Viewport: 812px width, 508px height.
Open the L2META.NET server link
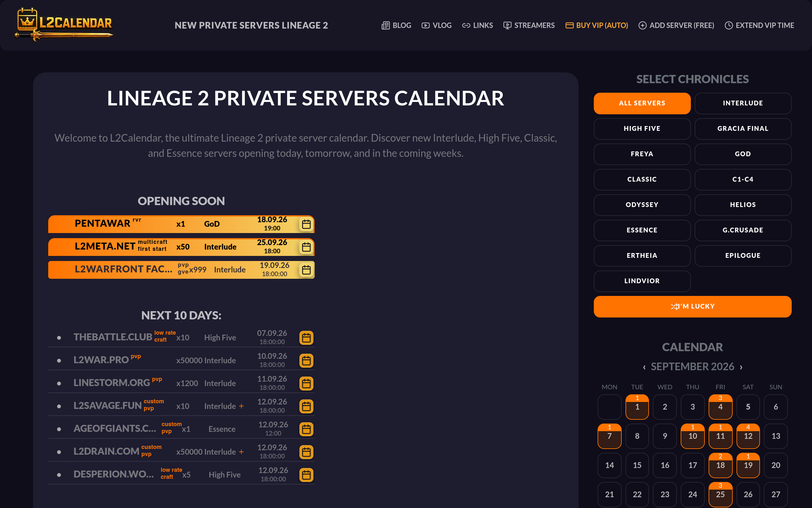pos(105,246)
